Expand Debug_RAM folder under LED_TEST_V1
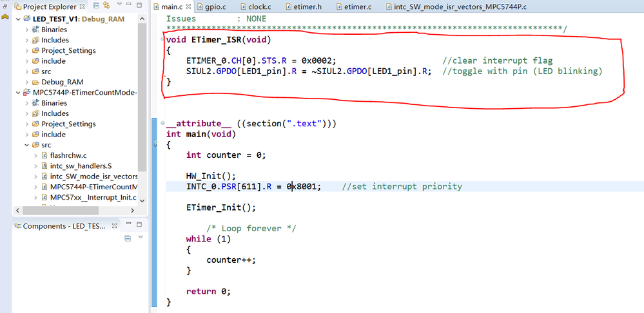This screenshot has width=644, height=313. coord(26,82)
